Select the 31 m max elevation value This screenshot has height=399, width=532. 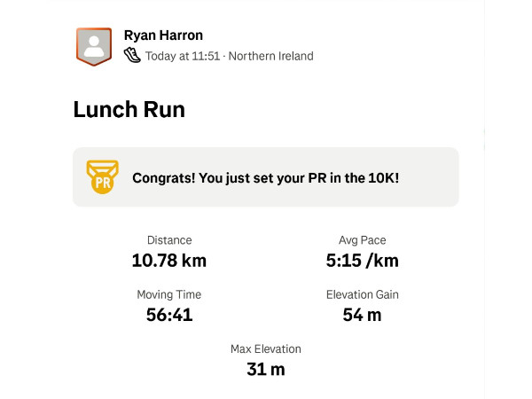point(265,369)
